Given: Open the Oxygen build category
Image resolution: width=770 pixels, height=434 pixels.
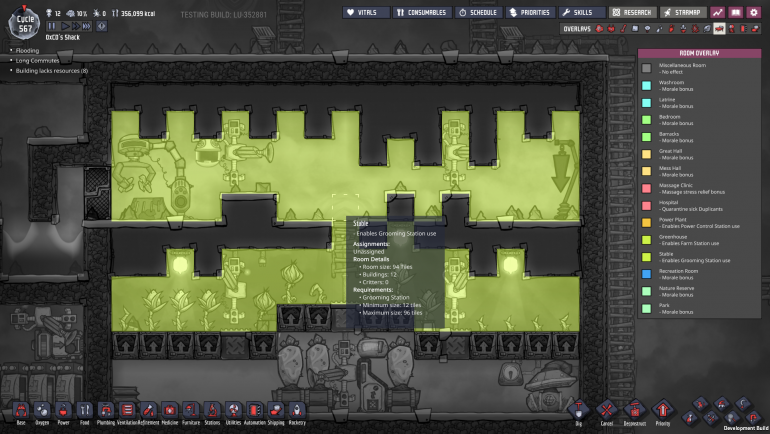Looking at the screenshot, I should [42, 411].
